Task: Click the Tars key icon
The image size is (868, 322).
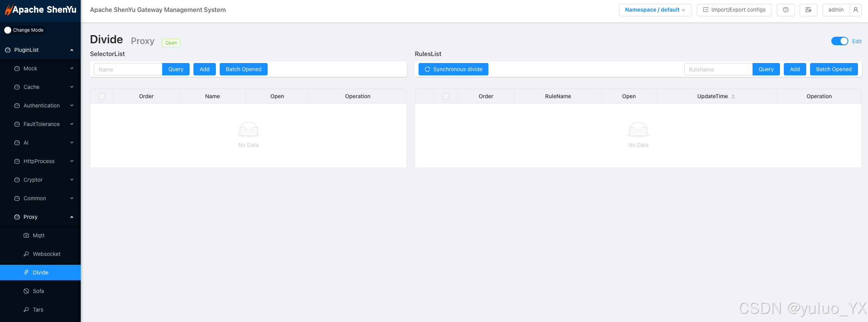Action: 26,310
